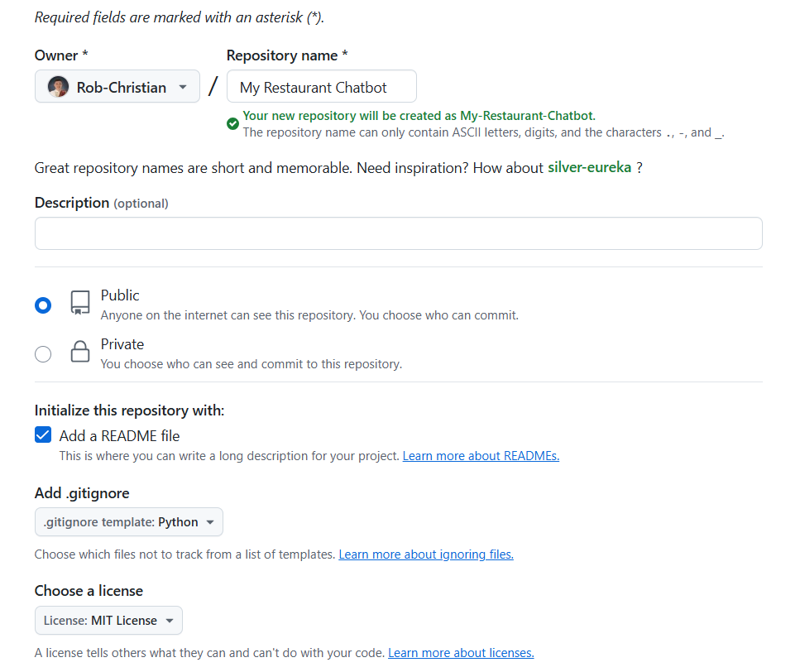Open the .gitignore template Python dropdown
The width and height of the screenshot is (800, 672).
tap(128, 521)
